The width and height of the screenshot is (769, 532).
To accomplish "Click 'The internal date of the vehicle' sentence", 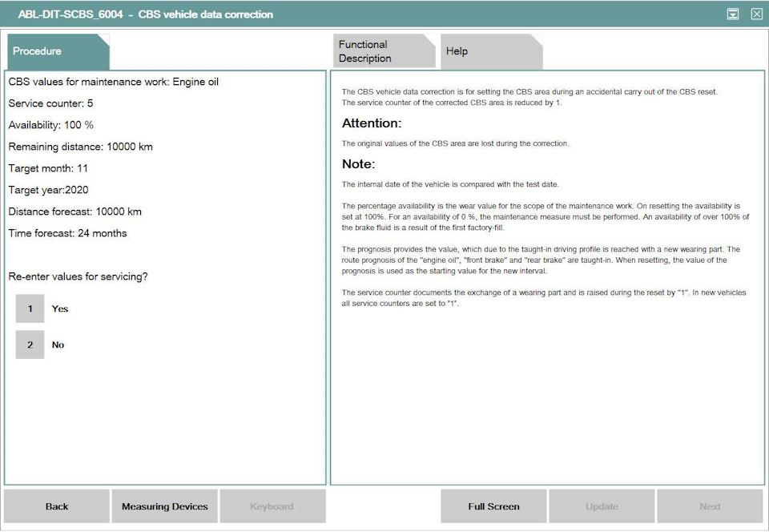I will click(450, 184).
